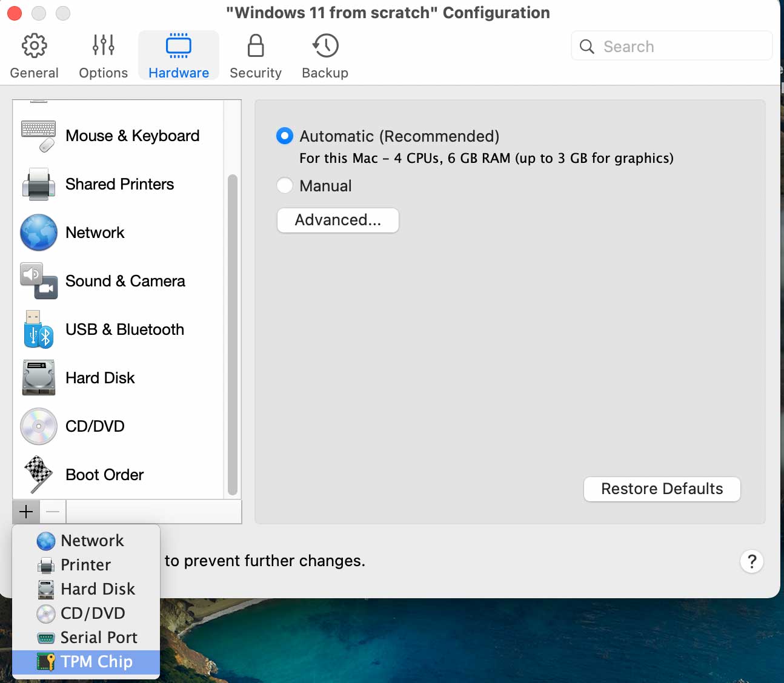The width and height of the screenshot is (784, 683).
Task: Click the Advanced... button
Action: pyautogui.click(x=337, y=220)
